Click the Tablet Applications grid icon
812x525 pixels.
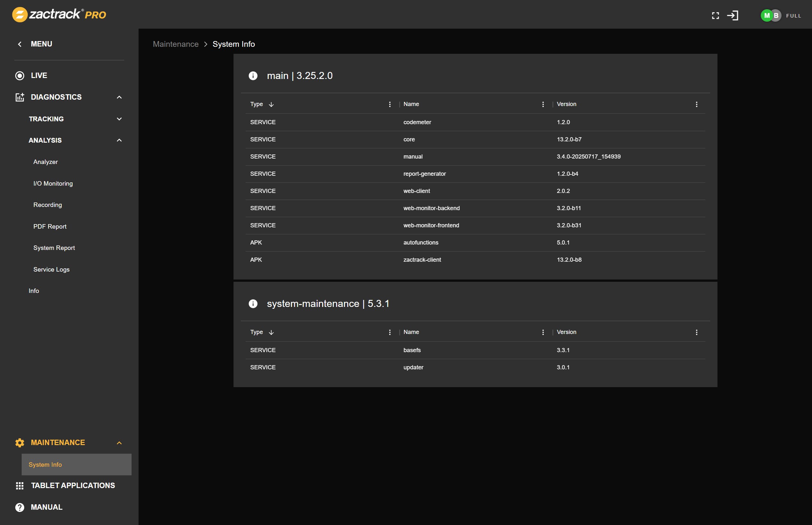click(19, 486)
